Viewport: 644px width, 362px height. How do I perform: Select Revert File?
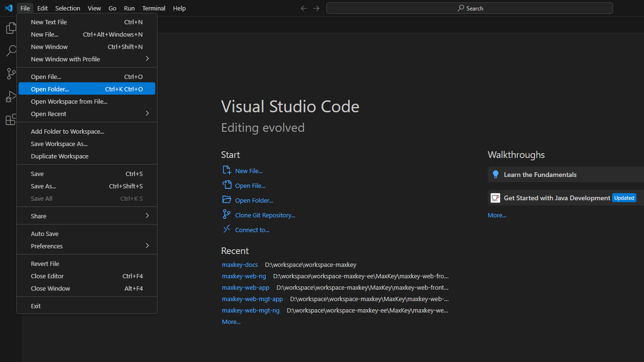(87, 264)
